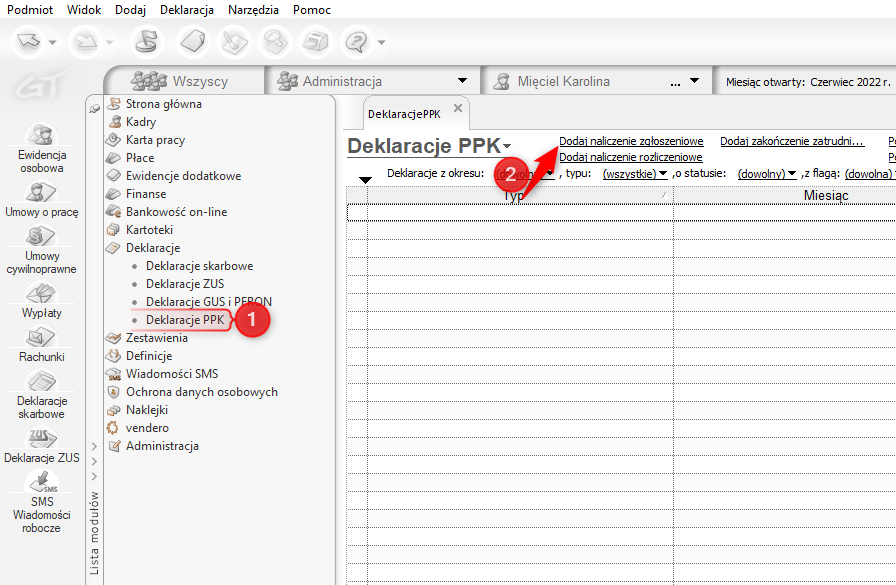Open the Administracja department dropdown arrow
Screen dimensions: 896x585
pyautogui.click(x=462, y=81)
